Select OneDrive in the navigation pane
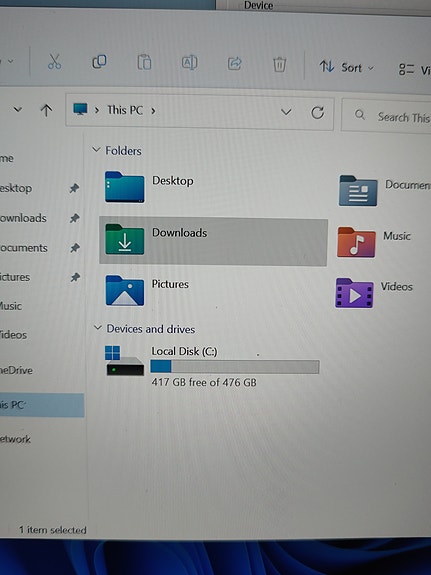431x575 pixels. click(x=17, y=370)
